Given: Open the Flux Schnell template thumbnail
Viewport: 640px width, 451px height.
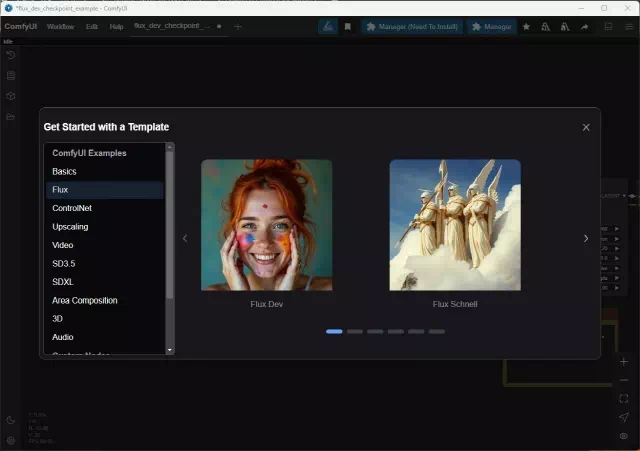Looking at the screenshot, I should point(455,225).
